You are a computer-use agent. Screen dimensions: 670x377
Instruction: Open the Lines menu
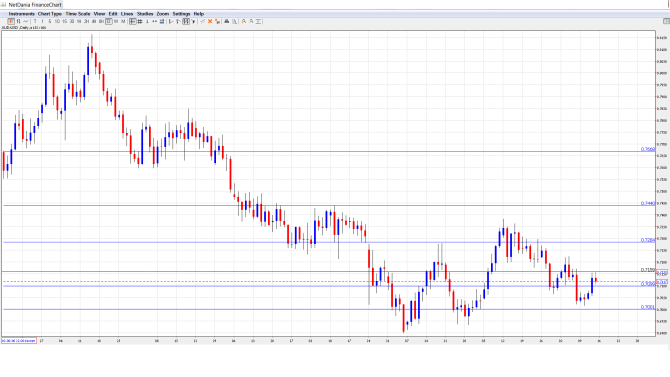(127, 14)
